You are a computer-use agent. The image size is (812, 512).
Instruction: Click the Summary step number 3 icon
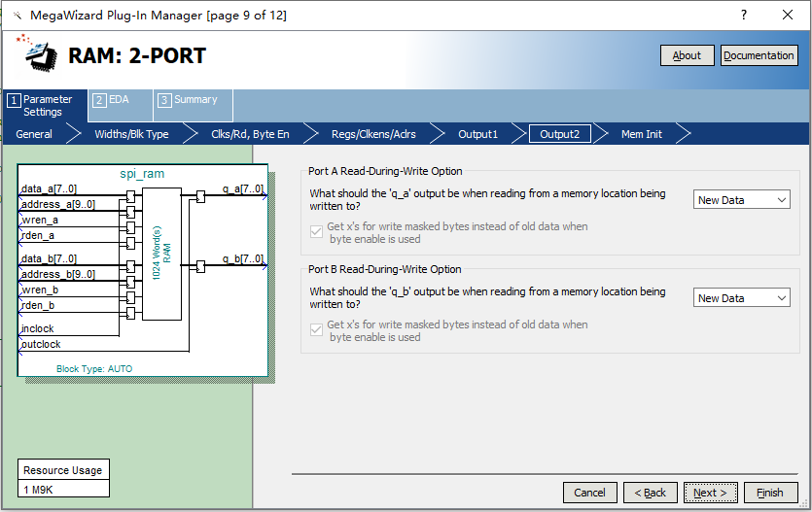pos(164,100)
